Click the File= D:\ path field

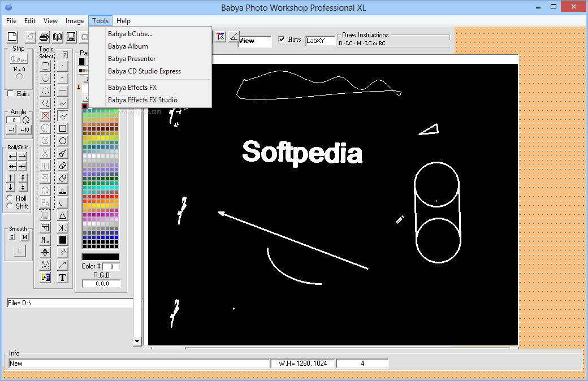(x=70, y=303)
